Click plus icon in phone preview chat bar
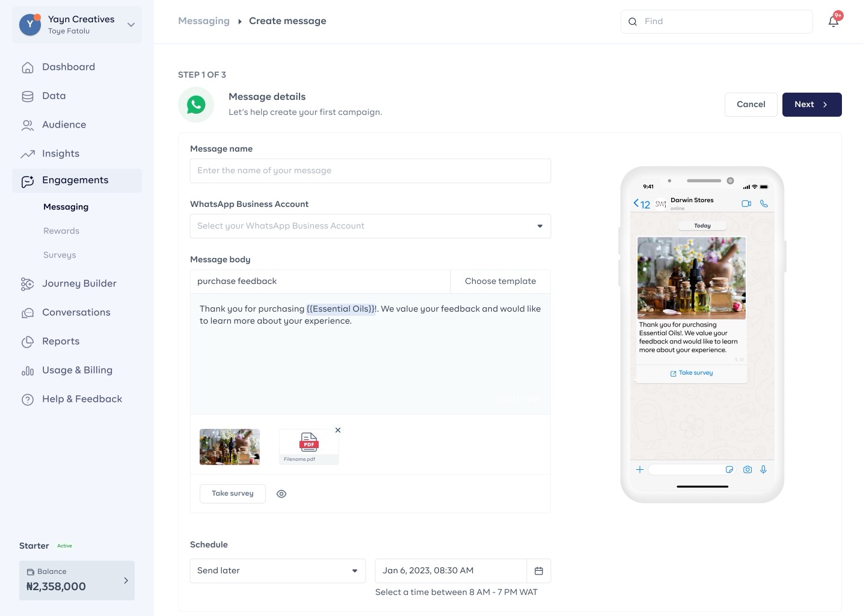Image resolution: width=866 pixels, height=616 pixels. tap(640, 470)
